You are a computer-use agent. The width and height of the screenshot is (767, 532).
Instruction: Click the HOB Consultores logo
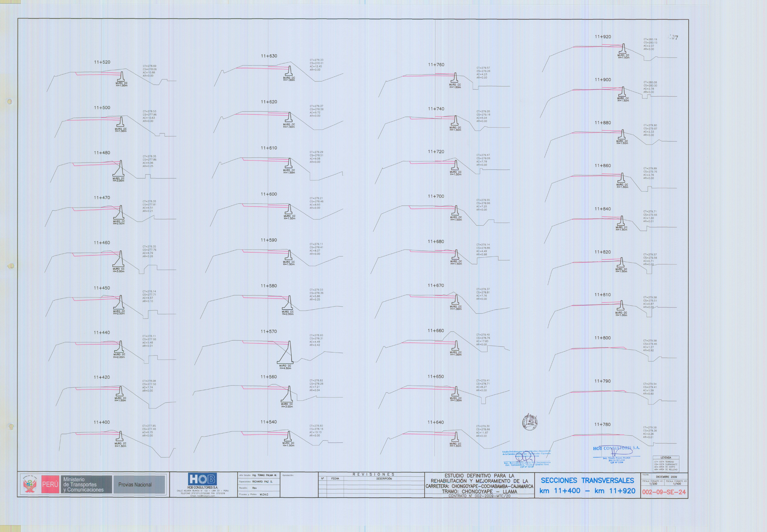click(202, 479)
